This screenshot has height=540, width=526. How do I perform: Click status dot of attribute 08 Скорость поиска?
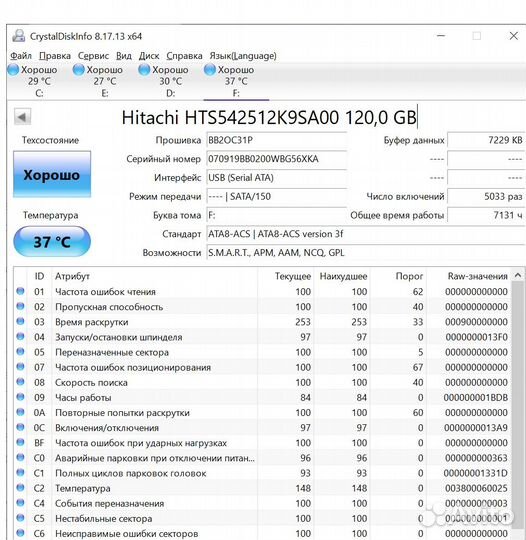pos(20,382)
